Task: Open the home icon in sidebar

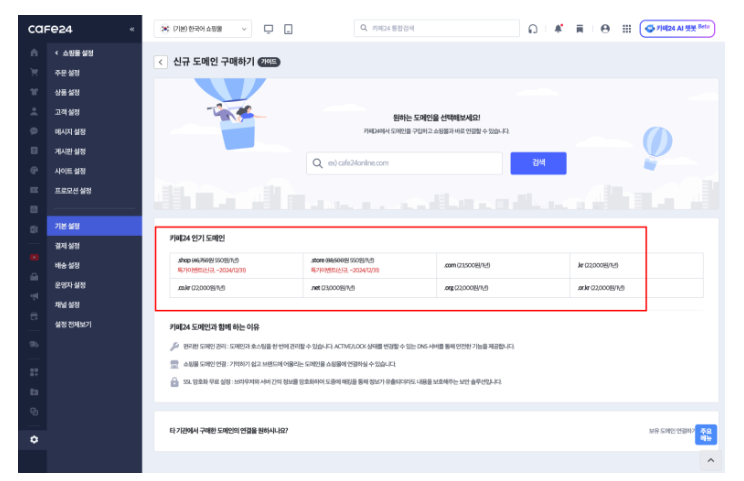Action: 34,53
